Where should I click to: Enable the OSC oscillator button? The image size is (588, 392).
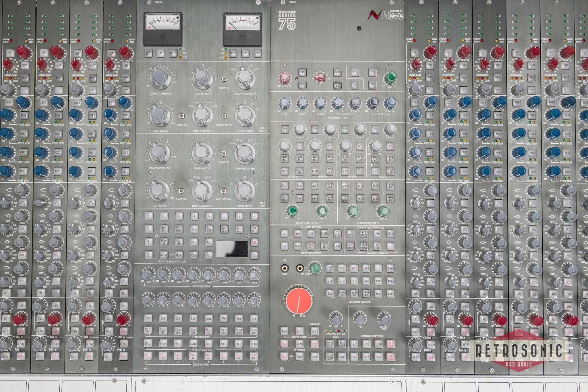[302, 85]
